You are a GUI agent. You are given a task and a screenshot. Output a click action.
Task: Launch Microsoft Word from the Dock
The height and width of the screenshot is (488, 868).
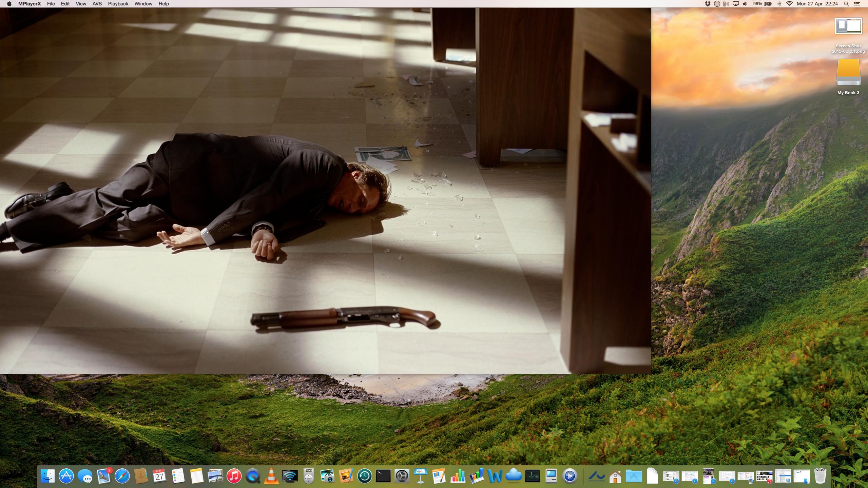click(x=495, y=476)
